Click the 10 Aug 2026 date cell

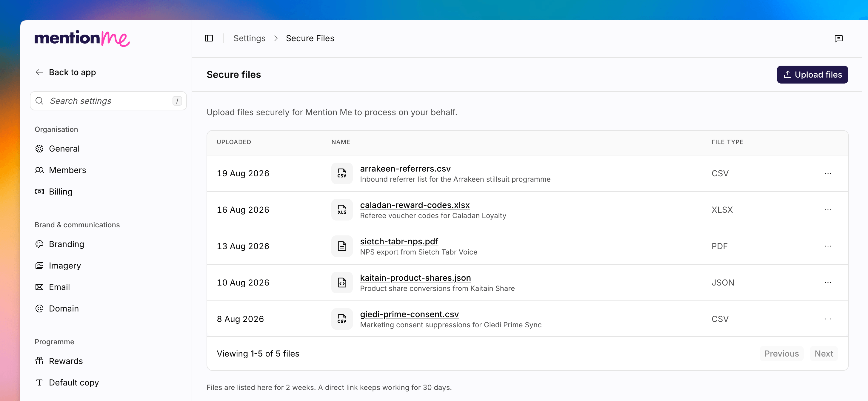(x=243, y=283)
